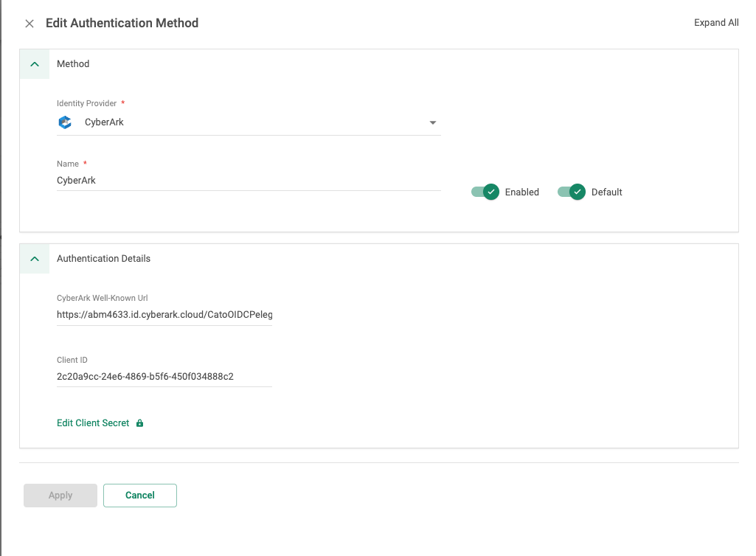Click the CyberArk logo icon
The height and width of the screenshot is (556, 756).
65,122
